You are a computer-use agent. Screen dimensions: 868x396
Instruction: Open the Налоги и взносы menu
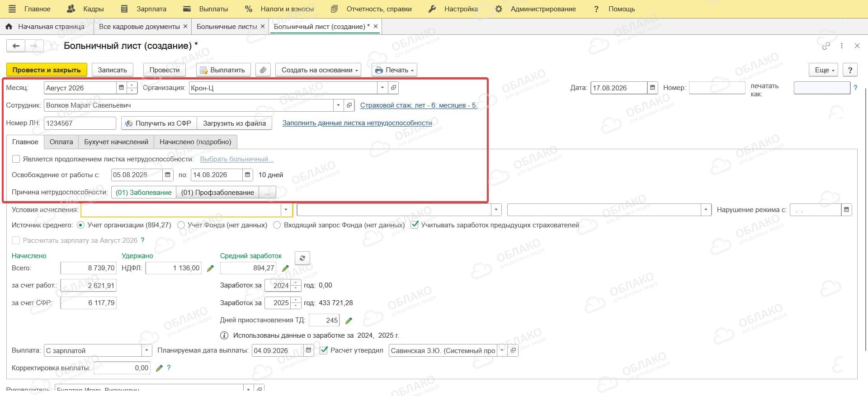pos(279,9)
